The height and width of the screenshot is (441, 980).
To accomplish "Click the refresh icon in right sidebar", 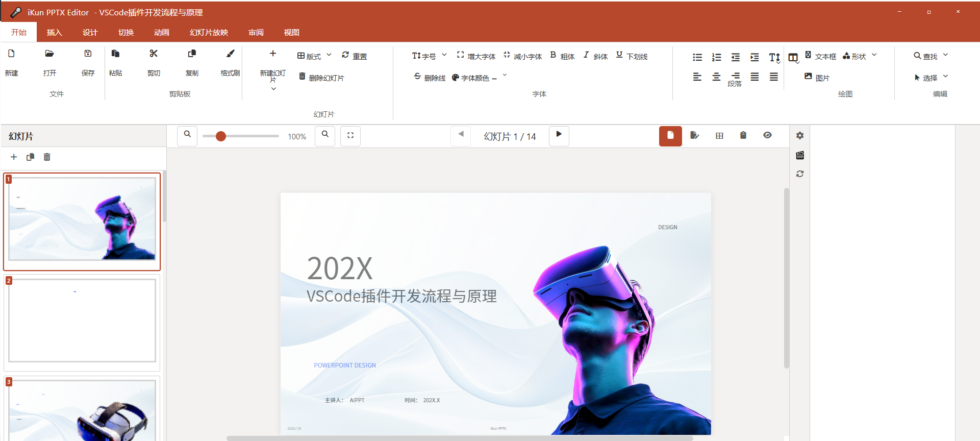I will [800, 174].
